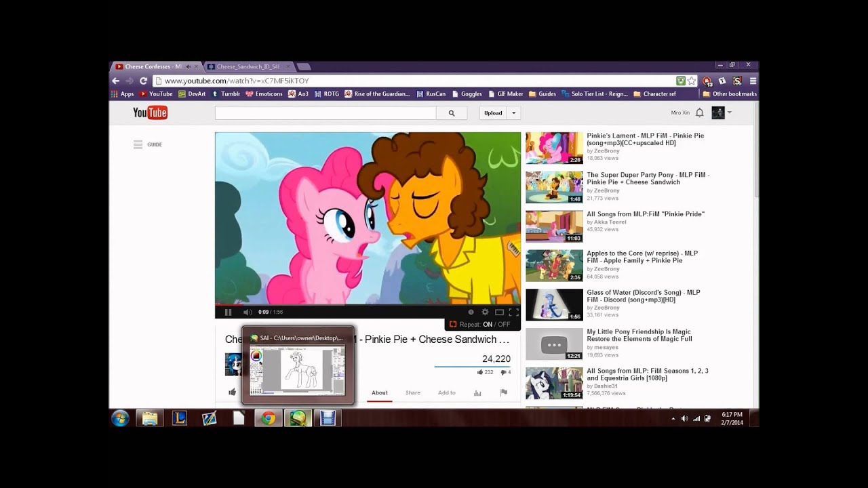Open Glass of Water Discord's Song video
This screenshot has height=488, width=868.
pyautogui.click(x=644, y=296)
